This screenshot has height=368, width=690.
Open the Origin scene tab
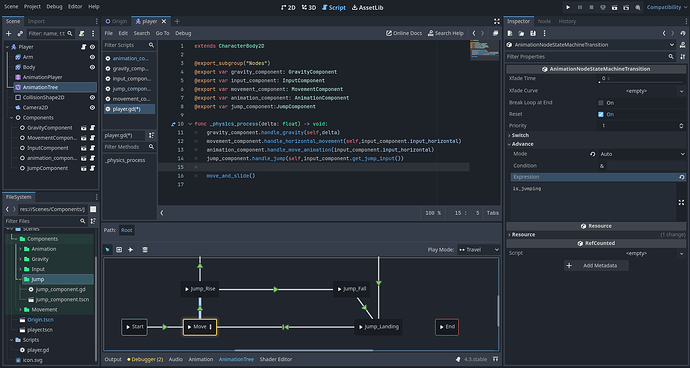pyautogui.click(x=116, y=21)
